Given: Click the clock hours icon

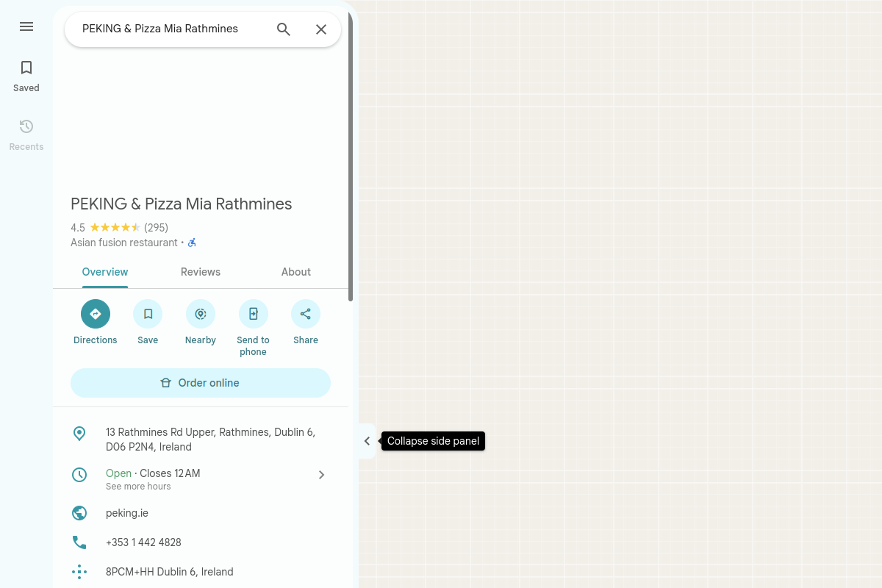Looking at the screenshot, I should [x=79, y=475].
